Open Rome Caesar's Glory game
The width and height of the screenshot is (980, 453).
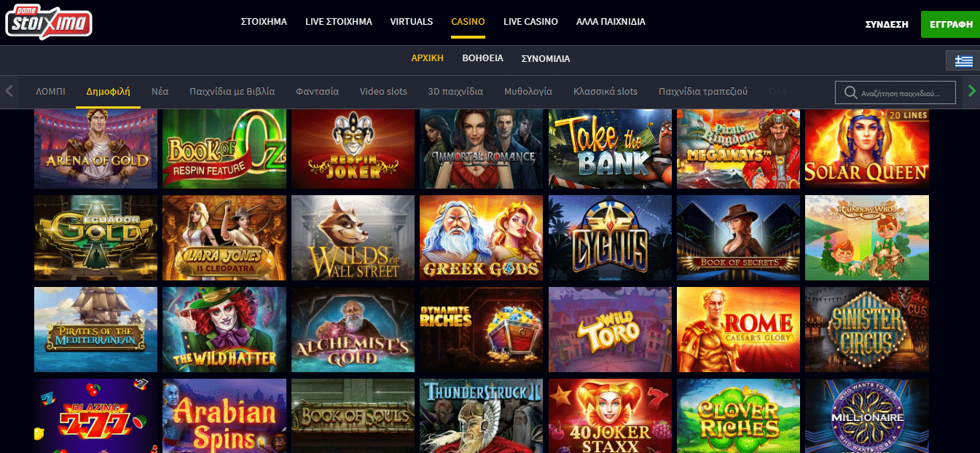pyautogui.click(x=738, y=329)
